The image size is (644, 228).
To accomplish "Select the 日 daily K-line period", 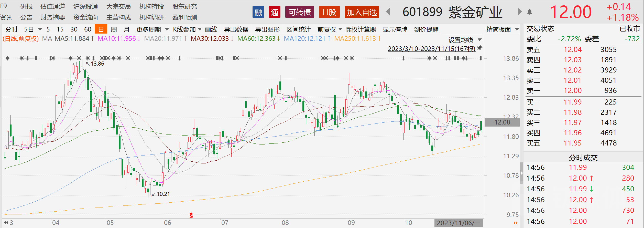I will [101, 29].
